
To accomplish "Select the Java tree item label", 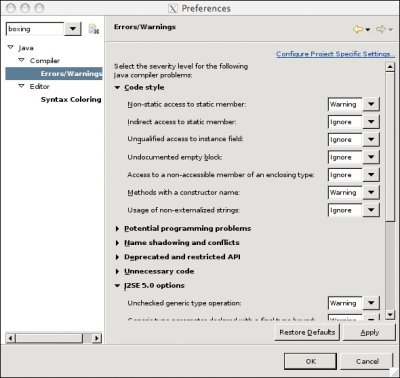I will coord(26,48).
